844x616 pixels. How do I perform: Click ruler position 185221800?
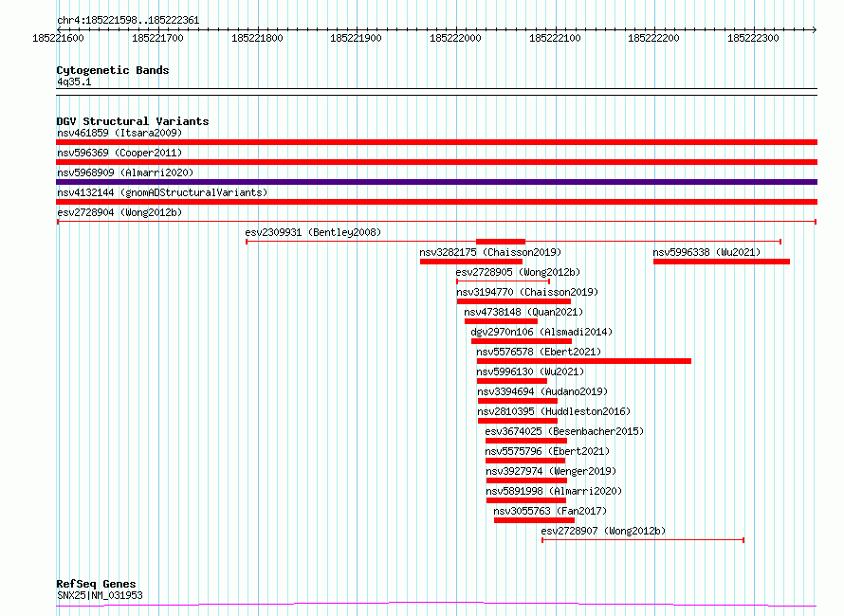257,38
